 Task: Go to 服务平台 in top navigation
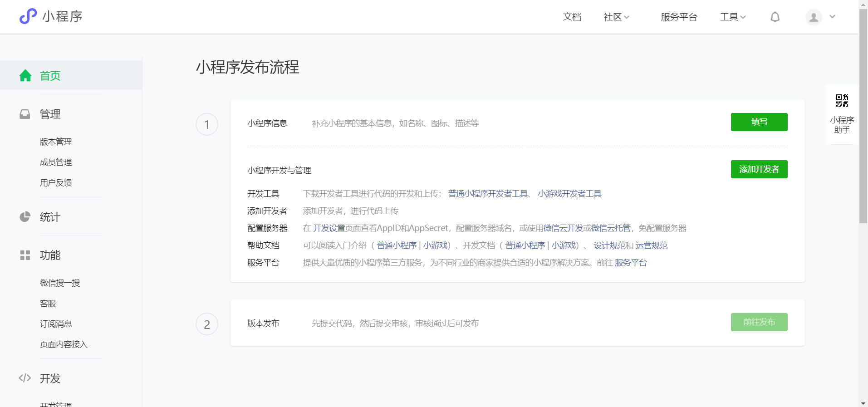[679, 17]
